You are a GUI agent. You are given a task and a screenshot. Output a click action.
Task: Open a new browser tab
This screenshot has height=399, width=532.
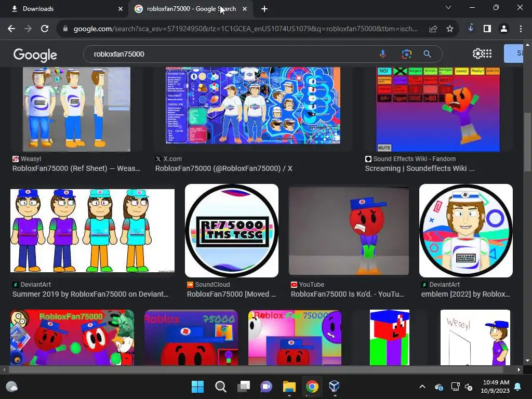[x=264, y=9]
